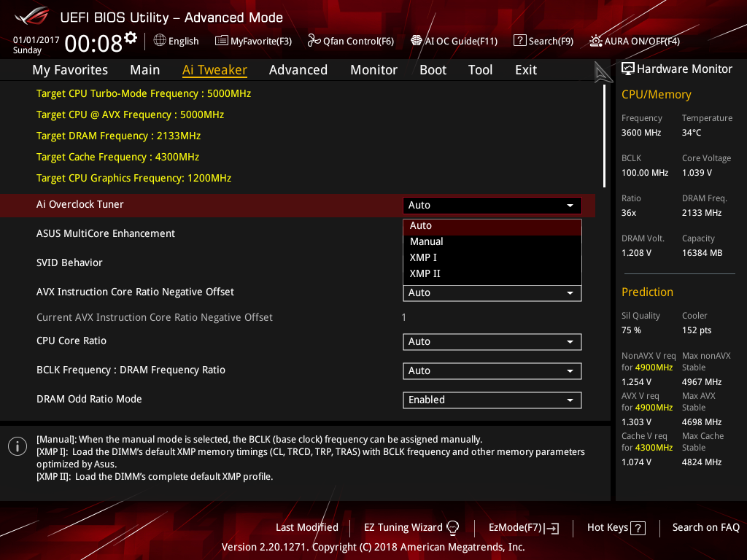The height and width of the screenshot is (560, 747).
Task: Click the mouse cursor arrow graphic
Action: click(602, 72)
